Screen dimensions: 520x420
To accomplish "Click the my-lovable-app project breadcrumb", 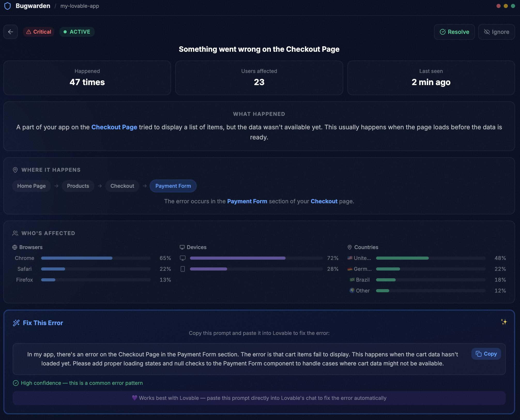I will [x=80, y=6].
